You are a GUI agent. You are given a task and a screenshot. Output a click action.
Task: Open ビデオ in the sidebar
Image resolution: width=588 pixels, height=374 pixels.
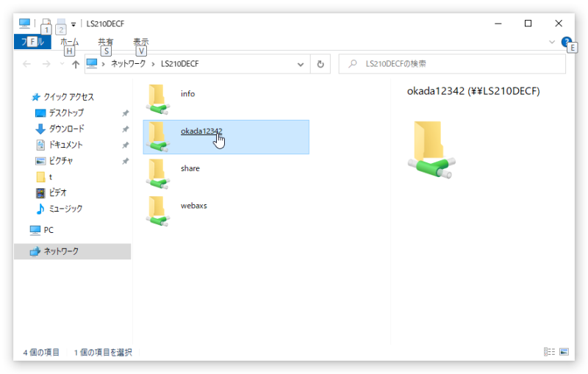coord(57,193)
